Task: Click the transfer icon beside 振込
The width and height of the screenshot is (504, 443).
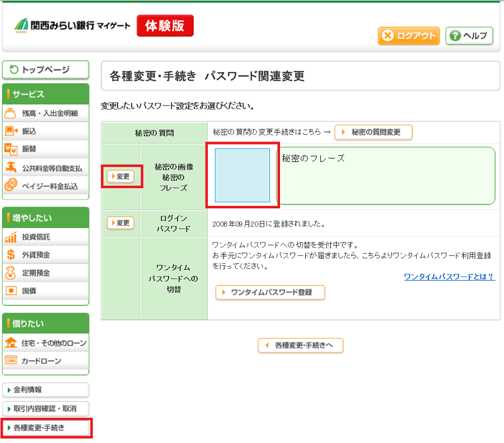Action: pos(11,131)
